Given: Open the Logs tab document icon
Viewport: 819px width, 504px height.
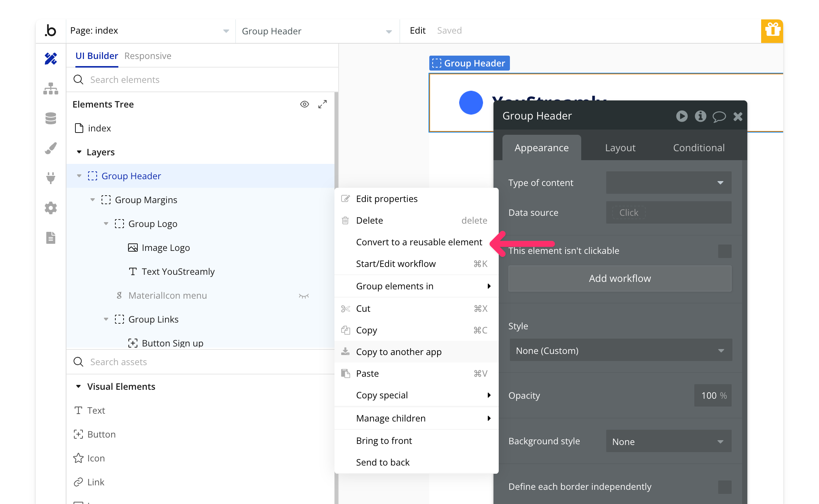Looking at the screenshot, I should click(x=51, y=237).
